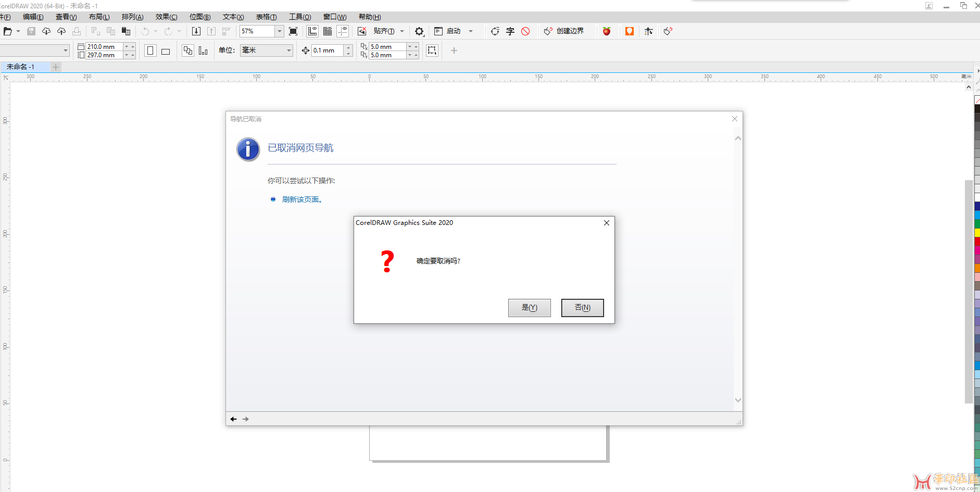The width and height of the screenshot is (980, 492).
Task: Toggle show guidelines button
Action: coord(343,31)
